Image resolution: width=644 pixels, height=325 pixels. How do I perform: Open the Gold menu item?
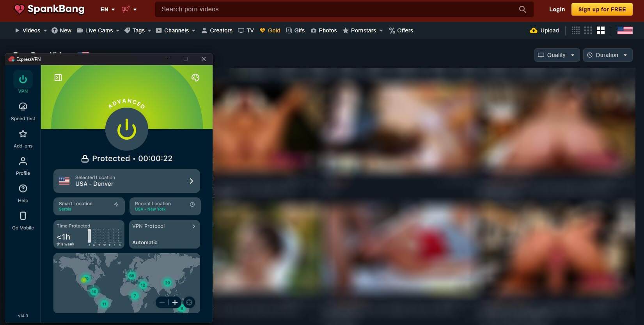click(270, 30)
